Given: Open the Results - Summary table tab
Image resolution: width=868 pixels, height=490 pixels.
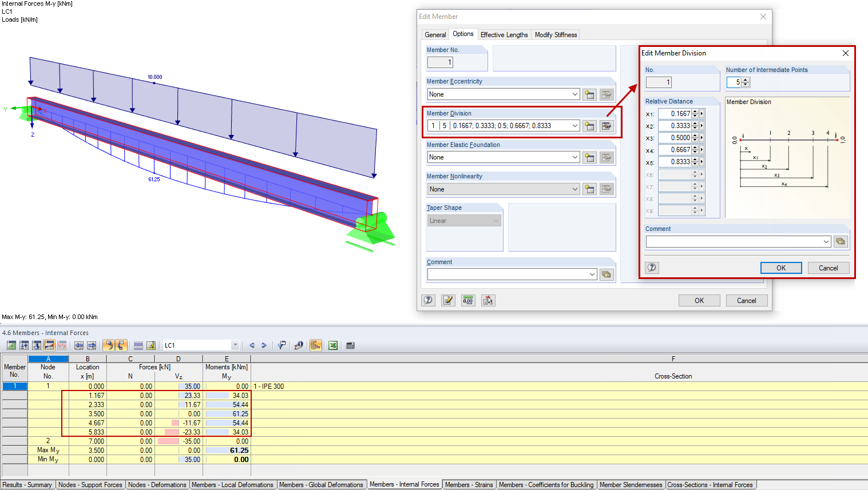Looking at the screenshot, I should 27,485.
